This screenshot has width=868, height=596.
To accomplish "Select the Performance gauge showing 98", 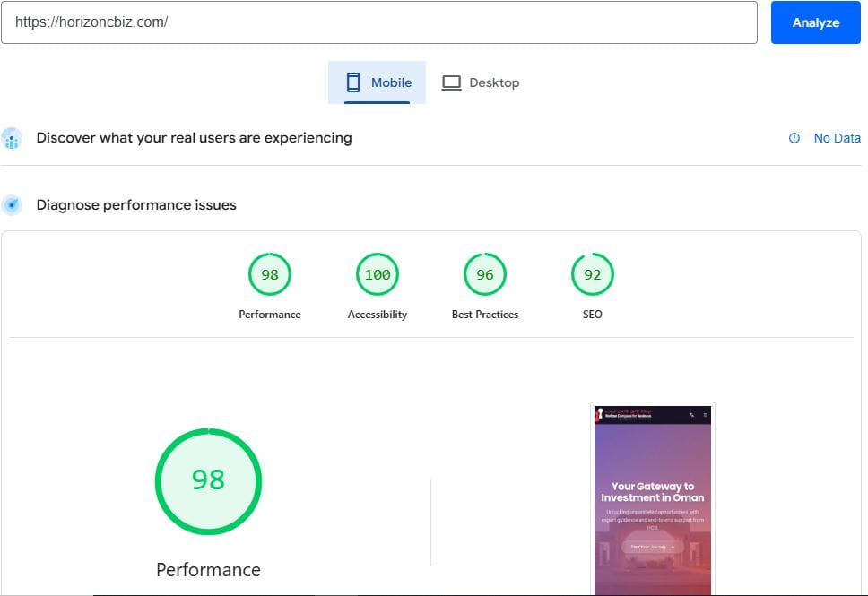I will click(x=269, y=274).
